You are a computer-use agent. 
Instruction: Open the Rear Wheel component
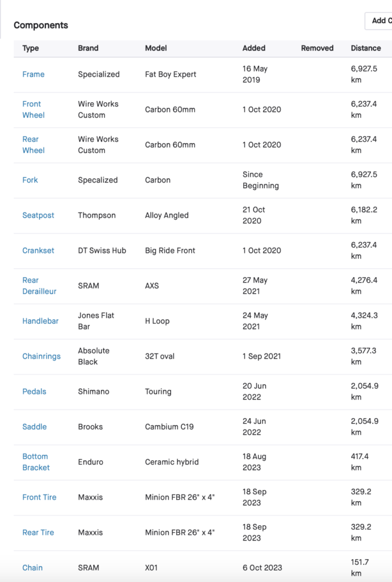33,145
